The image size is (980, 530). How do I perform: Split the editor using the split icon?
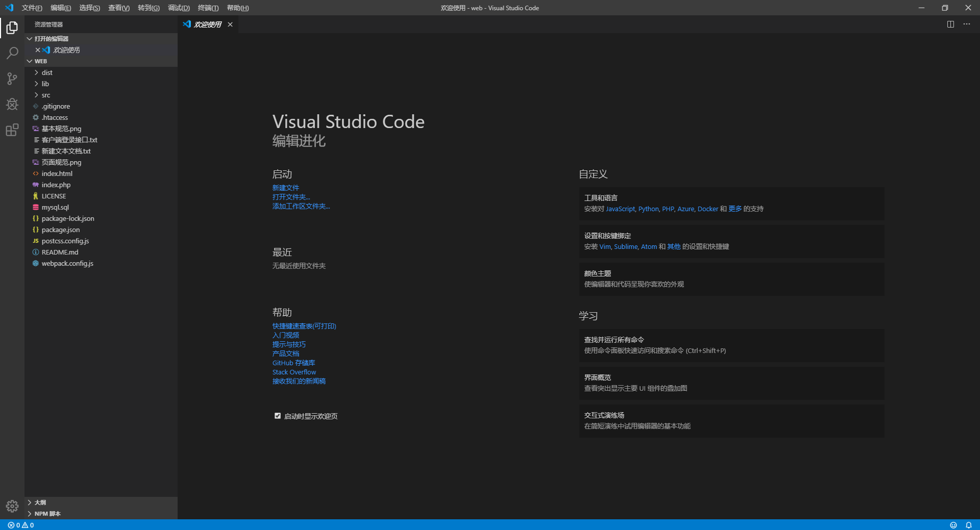(x=950, y=24)
